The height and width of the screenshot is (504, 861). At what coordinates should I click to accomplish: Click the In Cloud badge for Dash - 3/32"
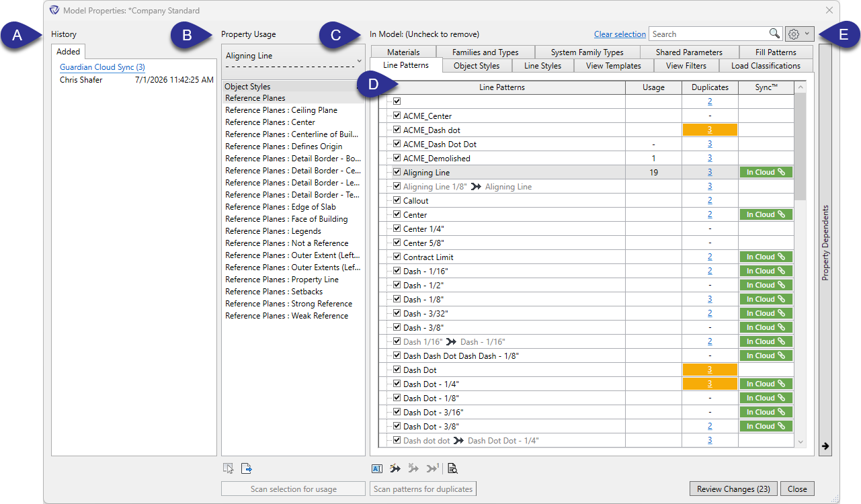766,314
